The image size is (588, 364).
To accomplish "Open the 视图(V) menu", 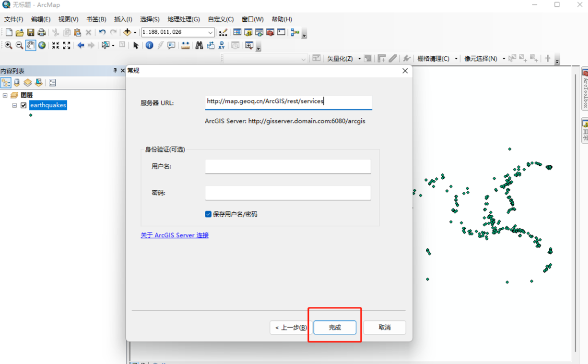I will point(68,19).
